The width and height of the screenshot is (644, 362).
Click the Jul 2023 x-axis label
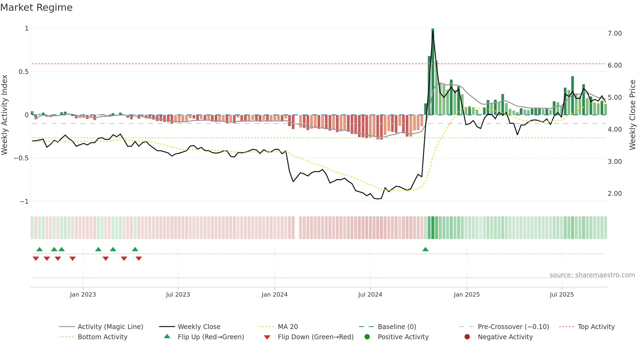tap(178, 294)
